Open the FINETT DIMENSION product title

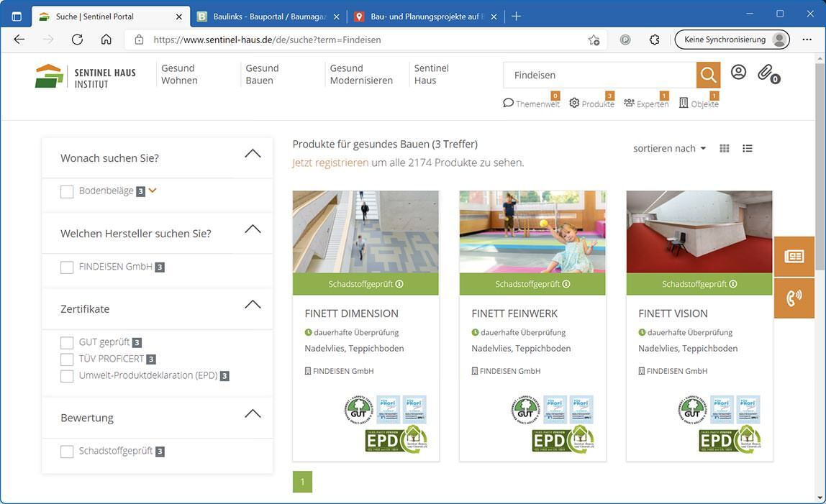(x=351, y=313)
